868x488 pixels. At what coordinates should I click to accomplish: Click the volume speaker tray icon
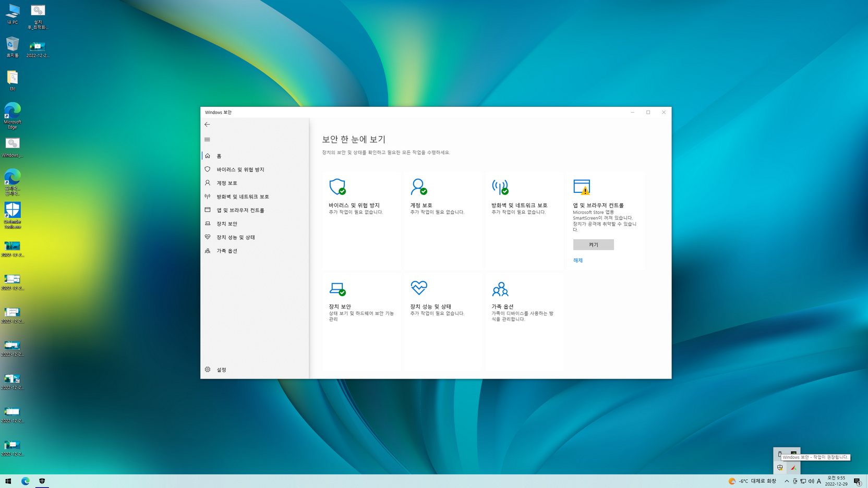pos(811,481)
